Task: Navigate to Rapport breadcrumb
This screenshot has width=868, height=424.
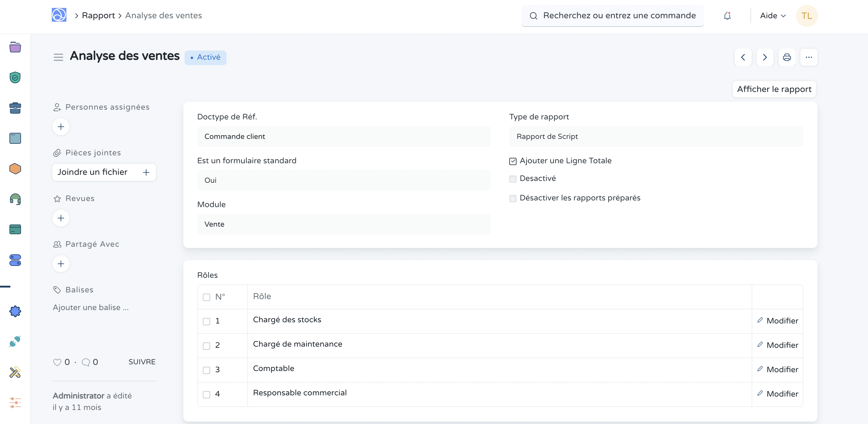Action: (98, 16)
